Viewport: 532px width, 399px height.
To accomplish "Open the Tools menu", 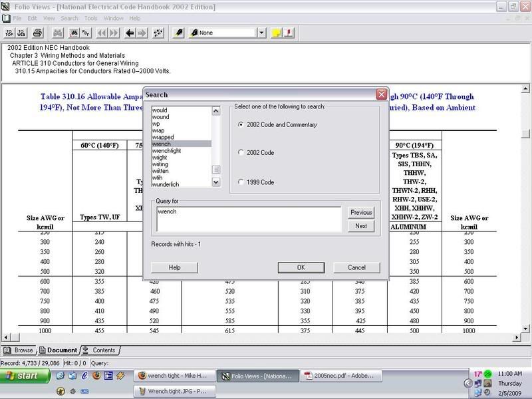I will pos(90,19).
